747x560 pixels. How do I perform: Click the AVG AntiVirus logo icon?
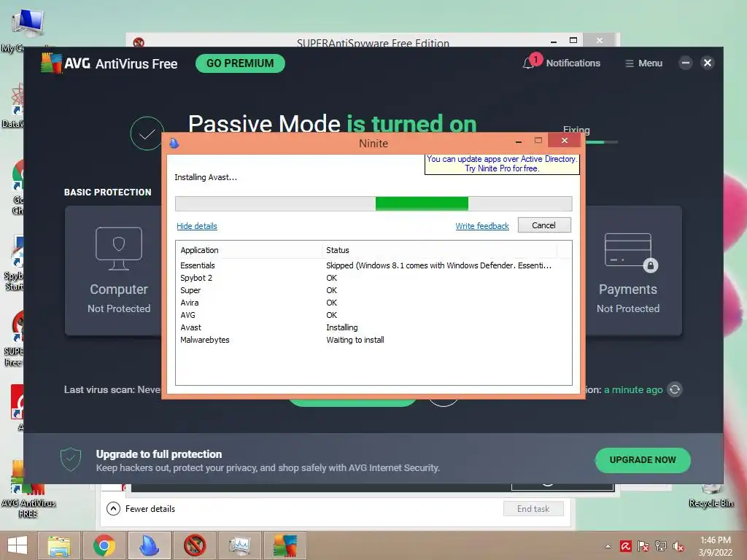[x=52, y=63]
